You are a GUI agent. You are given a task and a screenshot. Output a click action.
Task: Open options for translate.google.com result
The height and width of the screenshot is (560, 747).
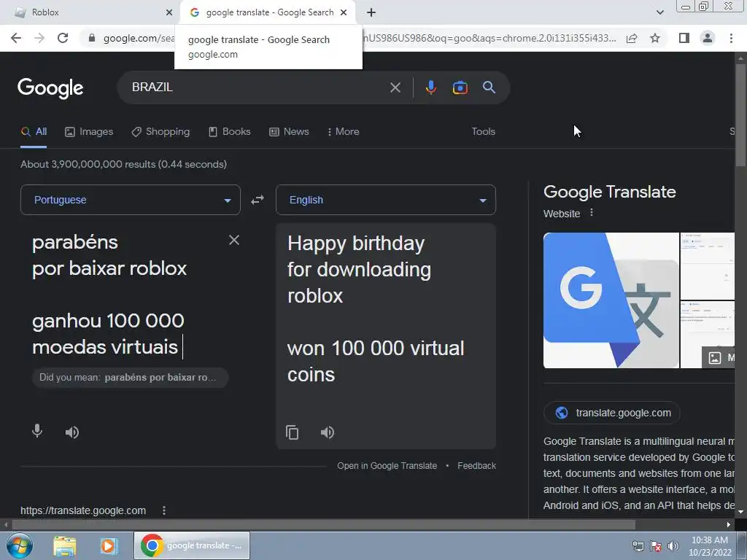point(164,510)
